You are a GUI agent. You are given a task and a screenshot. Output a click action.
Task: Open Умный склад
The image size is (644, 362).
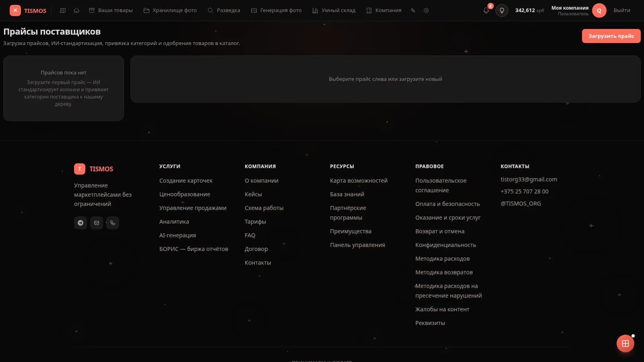point(334,10)
